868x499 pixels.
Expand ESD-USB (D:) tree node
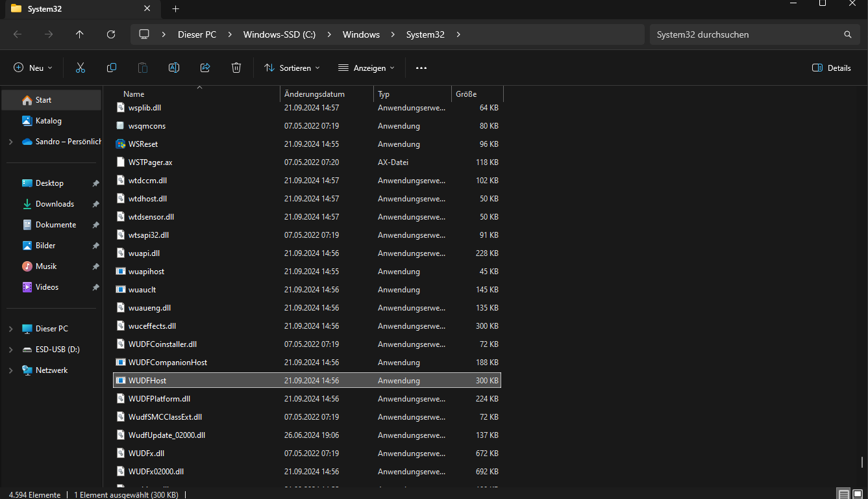coord(10,350)
